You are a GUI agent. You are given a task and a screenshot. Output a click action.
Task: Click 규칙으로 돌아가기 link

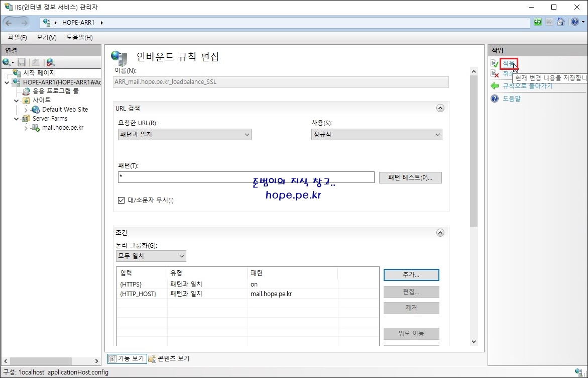pyautogui.click(x=527, y=86)
